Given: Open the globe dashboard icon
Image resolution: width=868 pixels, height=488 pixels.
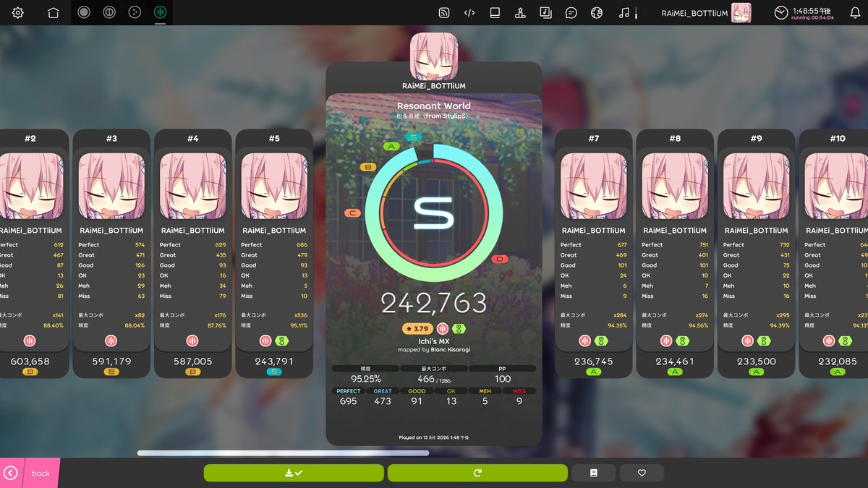Looking at the screenshot, I should point(596,12).
